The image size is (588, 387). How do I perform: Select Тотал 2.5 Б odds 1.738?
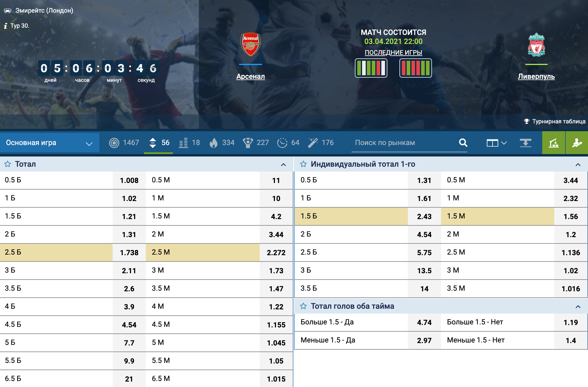coord(129,252)
